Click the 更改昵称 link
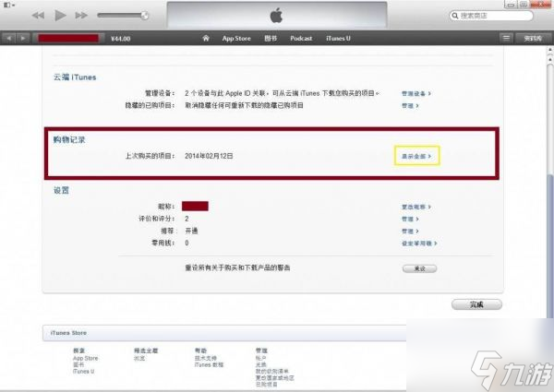The image size is (554, 392). [415, 205]
